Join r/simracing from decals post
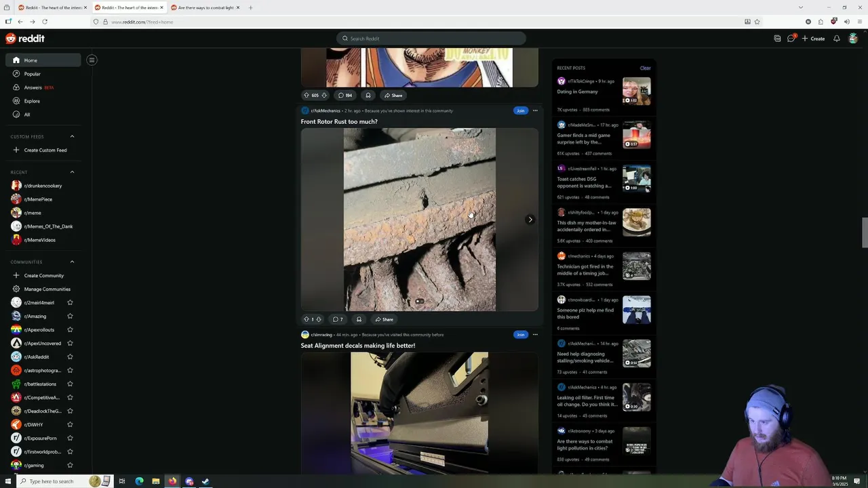Viewport: 868px width, 488px height. click(520, 334)
